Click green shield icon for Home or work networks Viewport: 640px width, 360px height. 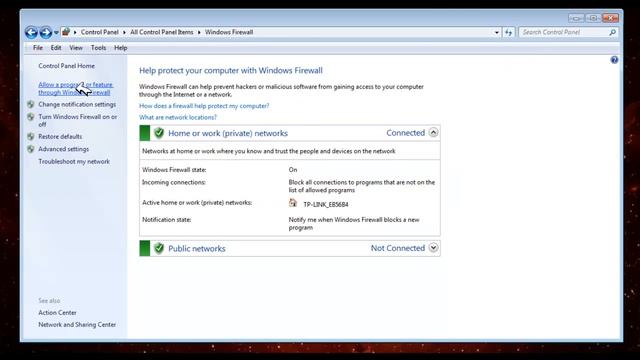tap(159, 133)
